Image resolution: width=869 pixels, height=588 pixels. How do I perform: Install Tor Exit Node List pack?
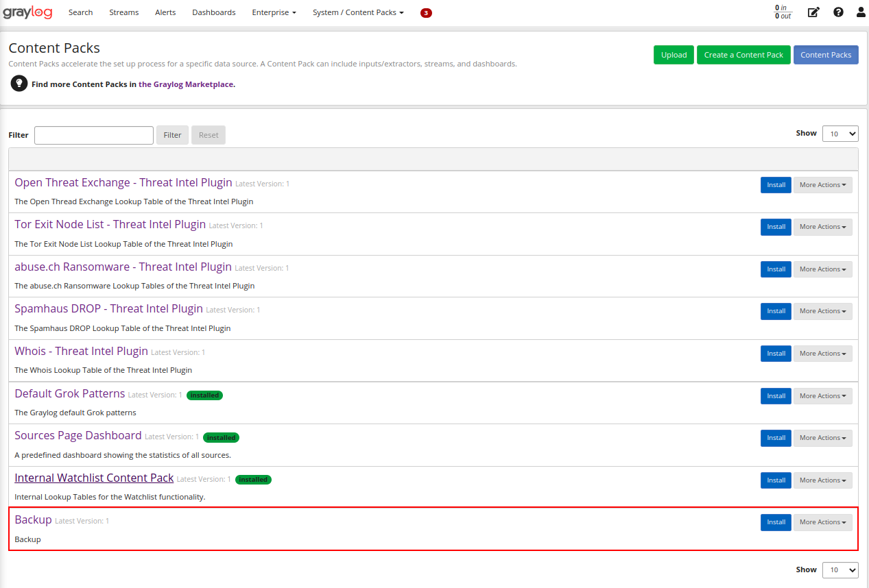pos(776,227)
